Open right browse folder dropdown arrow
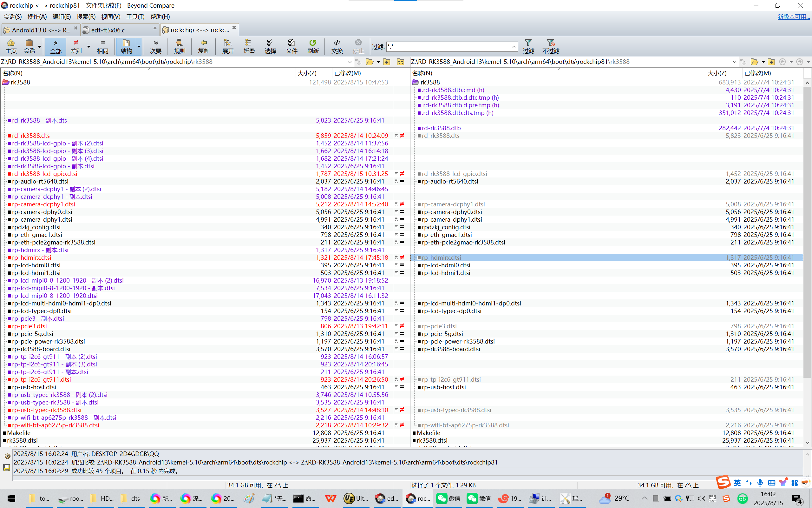The height and width of the screenshot is (508, 812). coord(763,62)
